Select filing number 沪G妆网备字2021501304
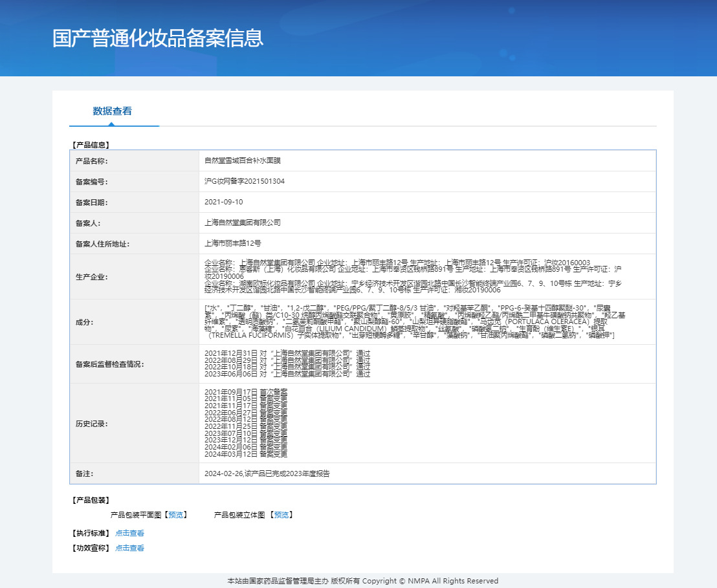Screen dimensions: 717x588 (x=245, y=181)
